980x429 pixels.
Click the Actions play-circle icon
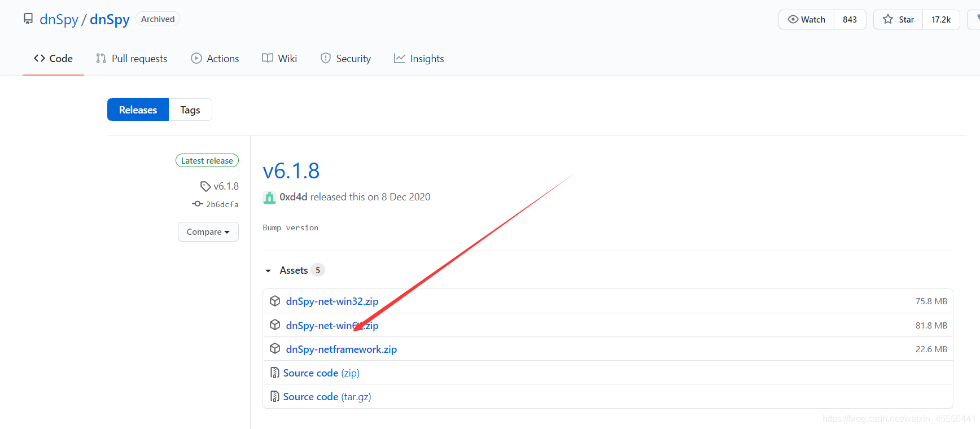(196, 58)
